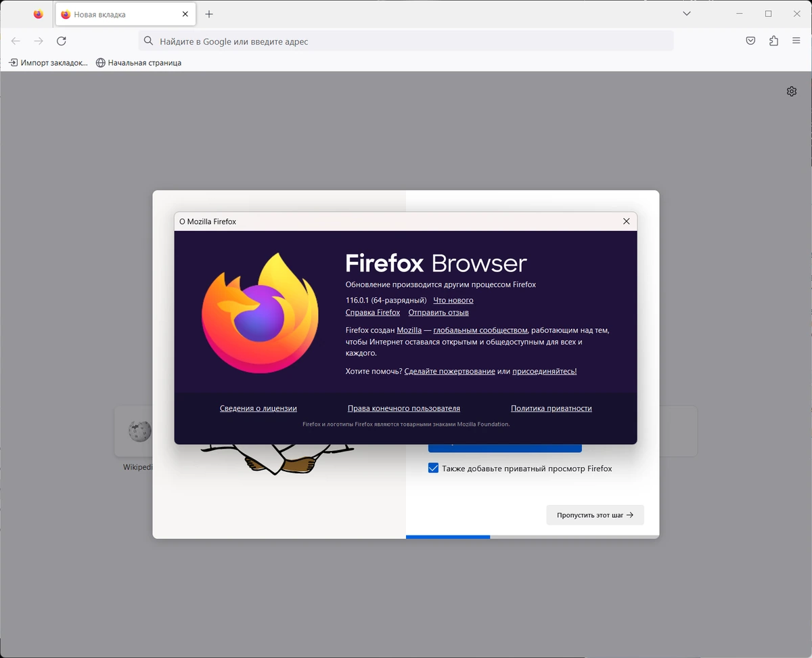
Task: Open Права конечного пользователя link
Action: pos(404,408)
